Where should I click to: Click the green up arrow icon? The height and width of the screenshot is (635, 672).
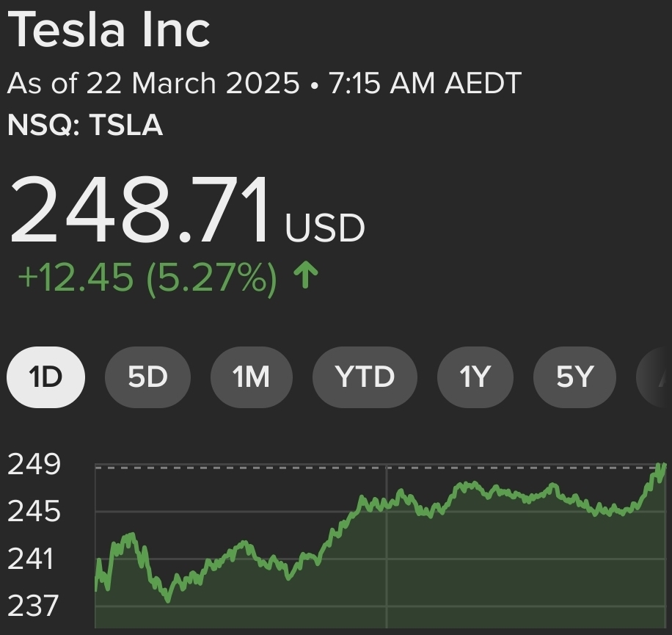[x=305, y=277]
